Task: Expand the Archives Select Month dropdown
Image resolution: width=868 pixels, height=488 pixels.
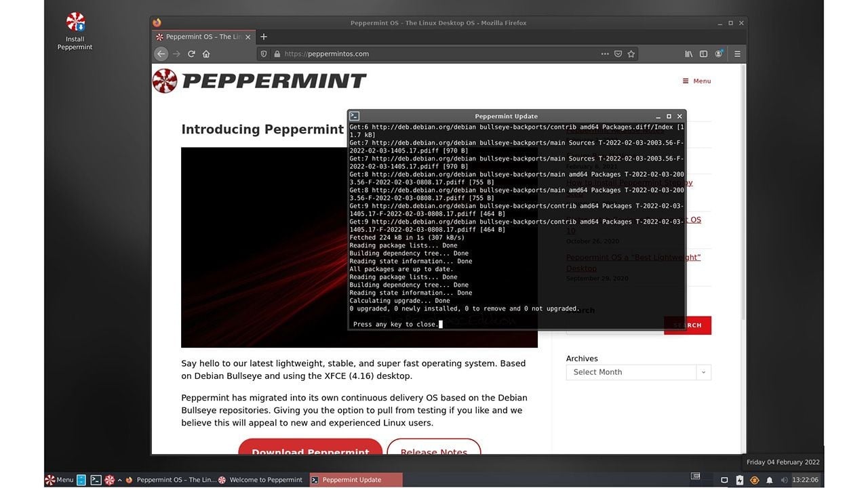Action: coord(638,372)
